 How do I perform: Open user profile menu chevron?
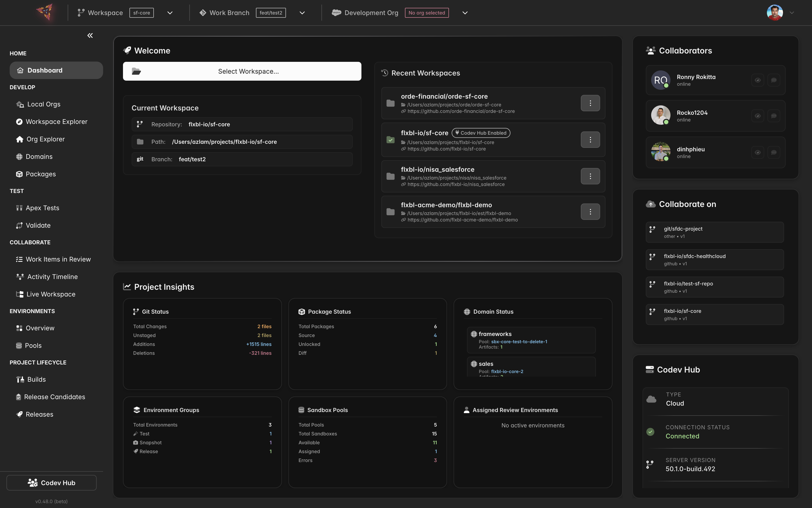pyautogui.click(x=792, y=13)
